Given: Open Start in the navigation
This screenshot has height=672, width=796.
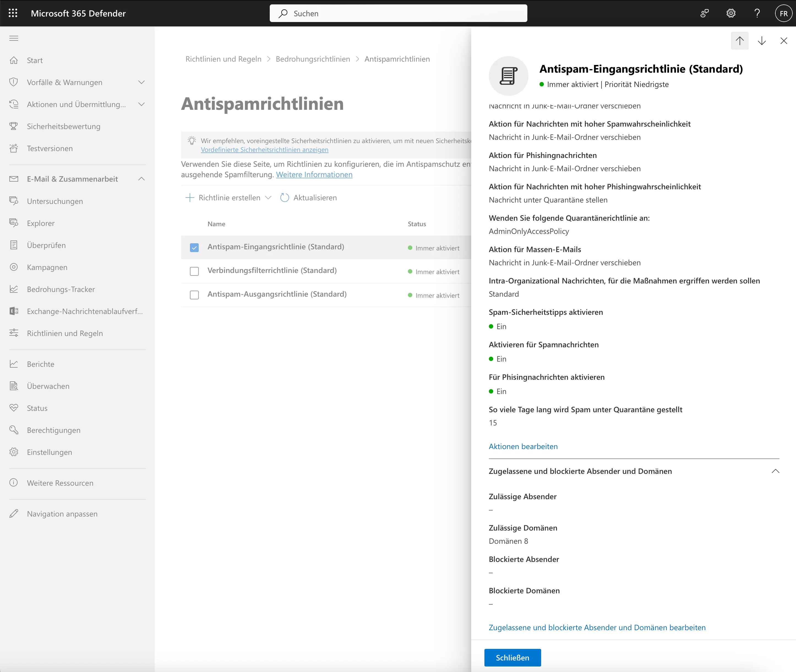Looking at the screenshot, I should point(35,60).
